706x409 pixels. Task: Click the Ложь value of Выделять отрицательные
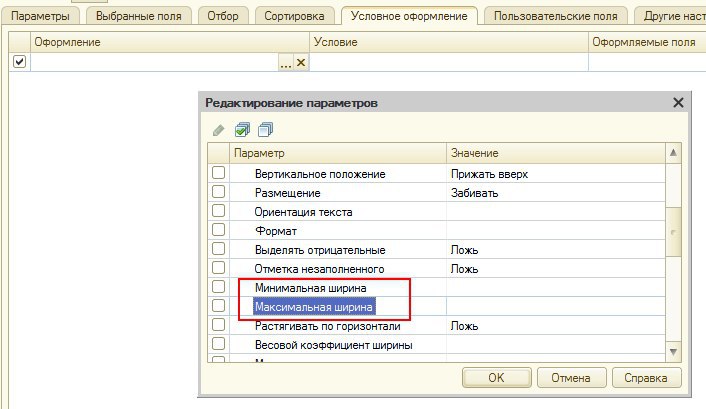(556, 250)
